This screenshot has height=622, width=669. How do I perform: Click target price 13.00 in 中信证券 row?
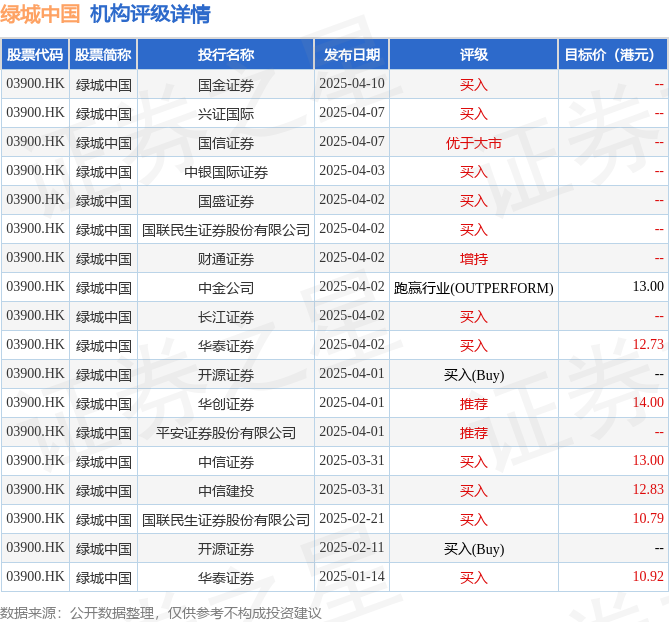pos(648,460)
